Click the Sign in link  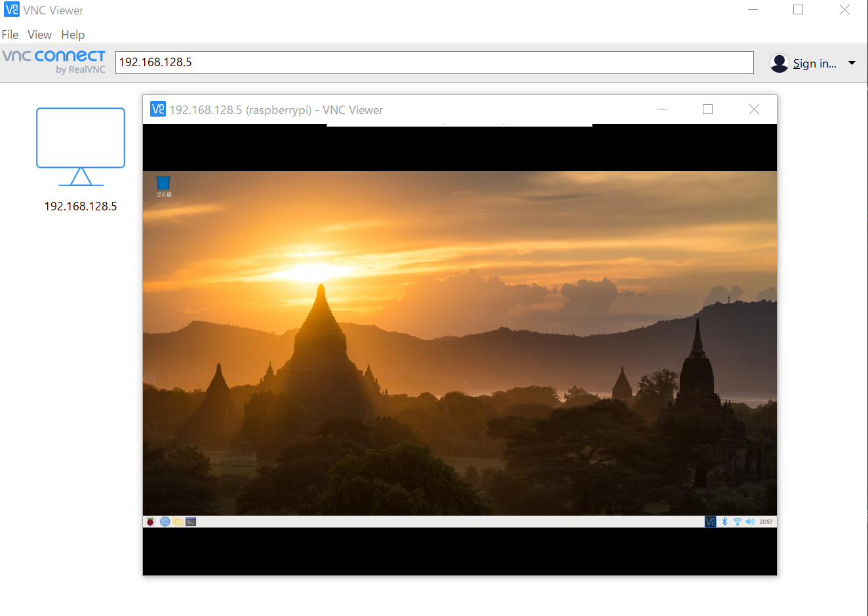(814, 64)
